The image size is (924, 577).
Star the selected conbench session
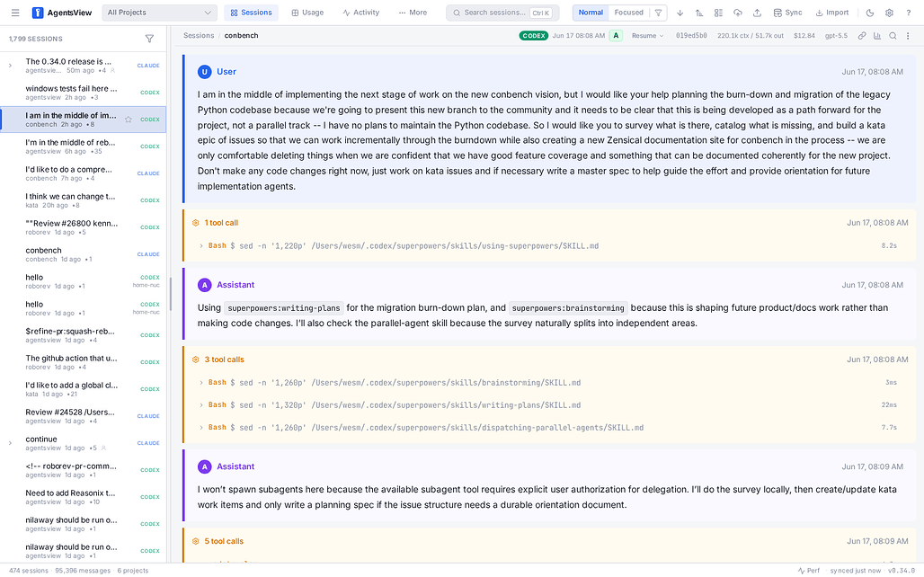pyautogui.click(x=128, y=120)
